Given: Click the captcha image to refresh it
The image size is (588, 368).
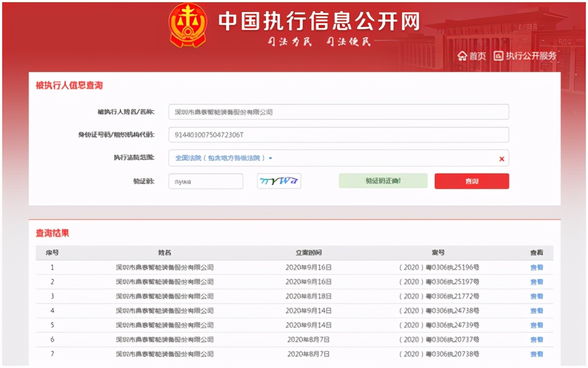Looking at the screenshot, I should point(278,181).
